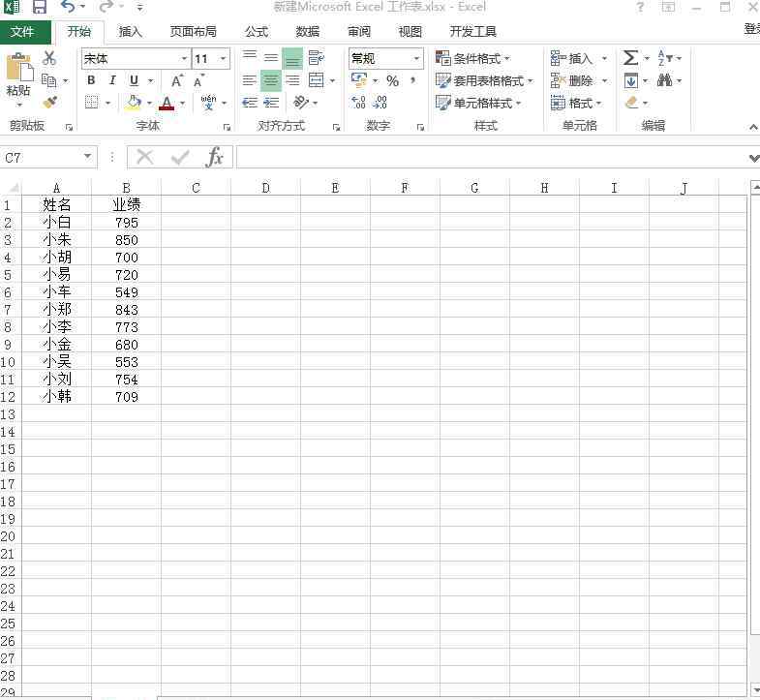Switch to the 公式 tab
This screenshot has width=760, height=700.
tap(257, 32)
